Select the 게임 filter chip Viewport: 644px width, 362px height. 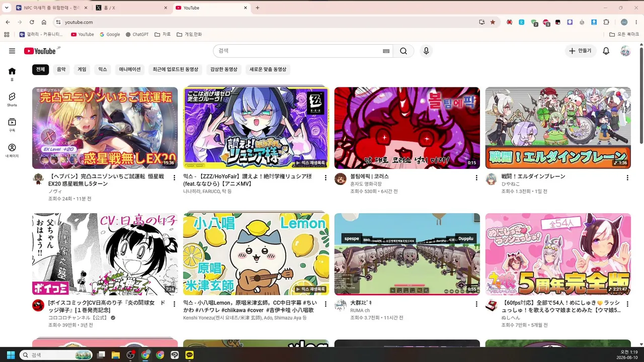coord(82,69)
